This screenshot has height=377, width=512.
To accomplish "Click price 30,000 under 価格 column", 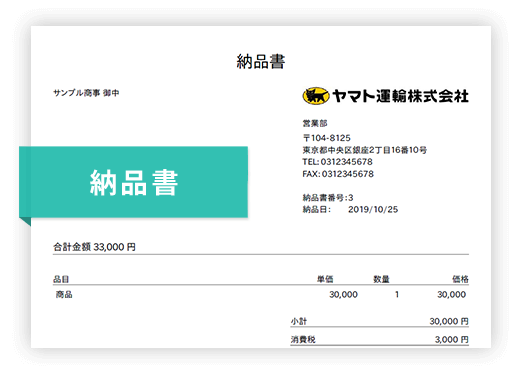I will point(451,294).
